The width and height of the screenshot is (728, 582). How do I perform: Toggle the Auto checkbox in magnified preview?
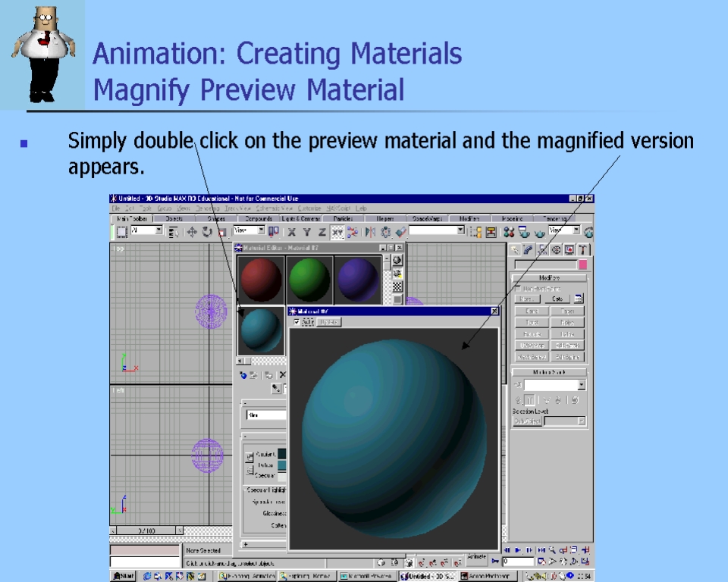[x=297, y=322]
